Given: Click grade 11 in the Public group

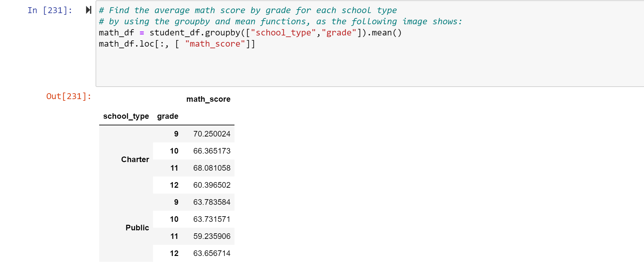Looking at the screenshot, I should pos(174,236).
